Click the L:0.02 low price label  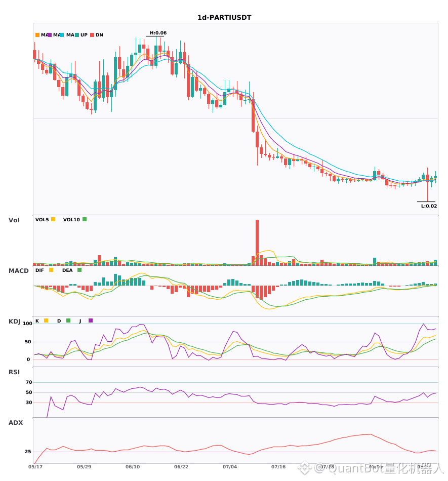(x=429, y=206)
